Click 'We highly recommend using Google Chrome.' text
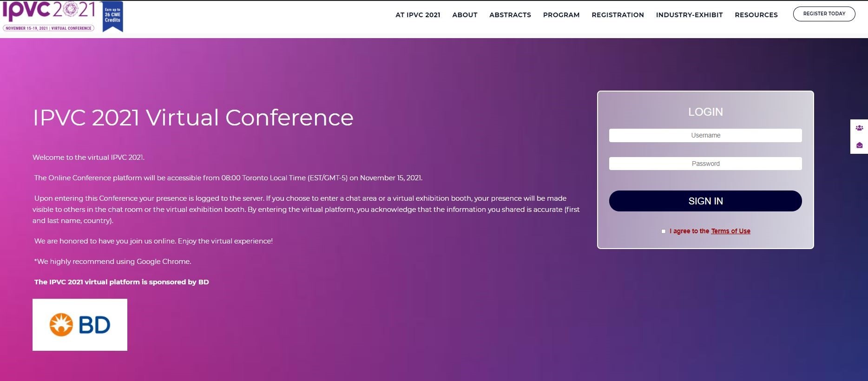Screen dimensions: 868x381 pos(114,262)
